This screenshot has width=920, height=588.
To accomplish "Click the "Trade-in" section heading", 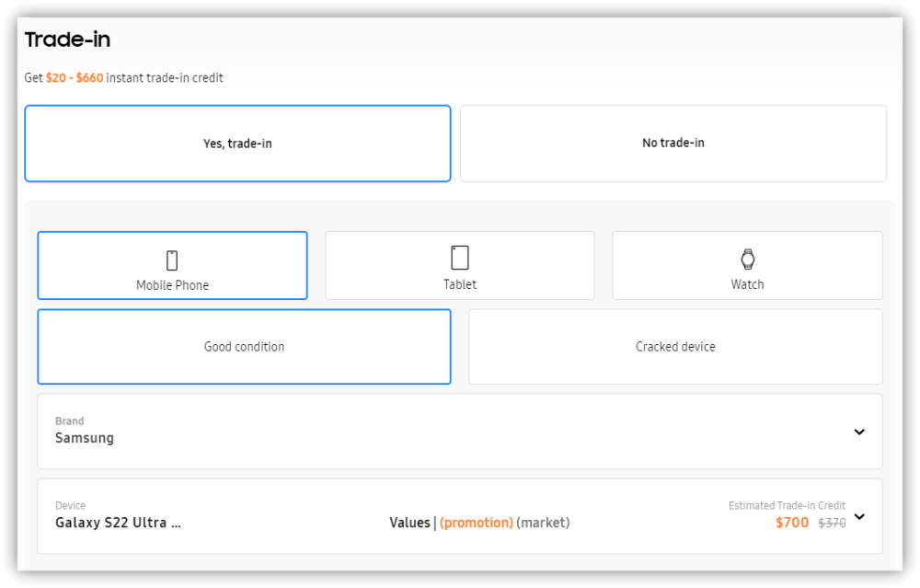I will pyautogui.click(x=67, y=40).
